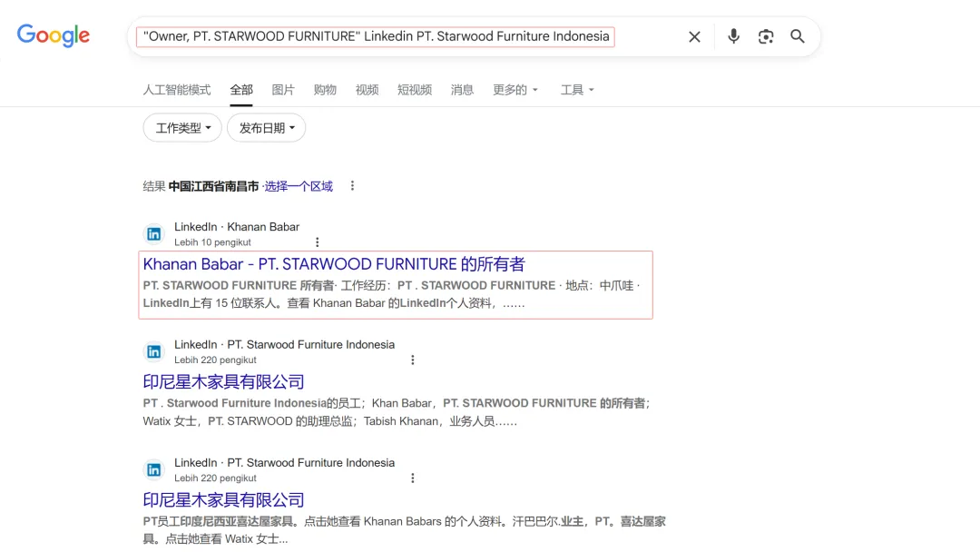The image size is (980, 552).
Task: Open the 工具 menu
Action: click(x=576, y=90)
